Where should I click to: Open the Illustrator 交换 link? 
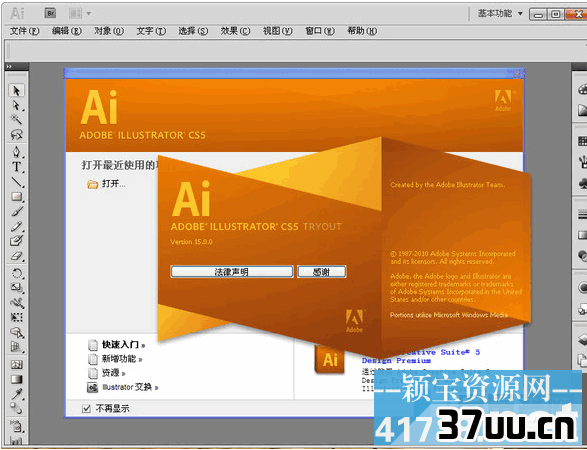[x=130, y=387]
